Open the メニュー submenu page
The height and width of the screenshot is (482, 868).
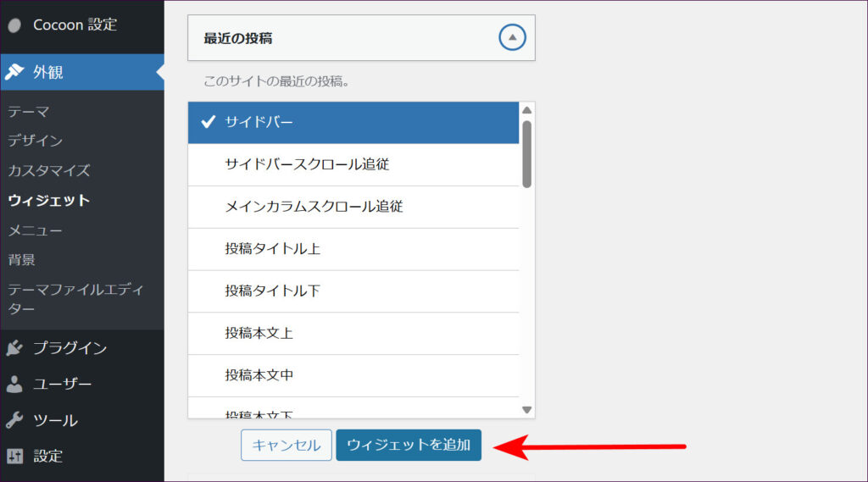click(x=35, y=230)
